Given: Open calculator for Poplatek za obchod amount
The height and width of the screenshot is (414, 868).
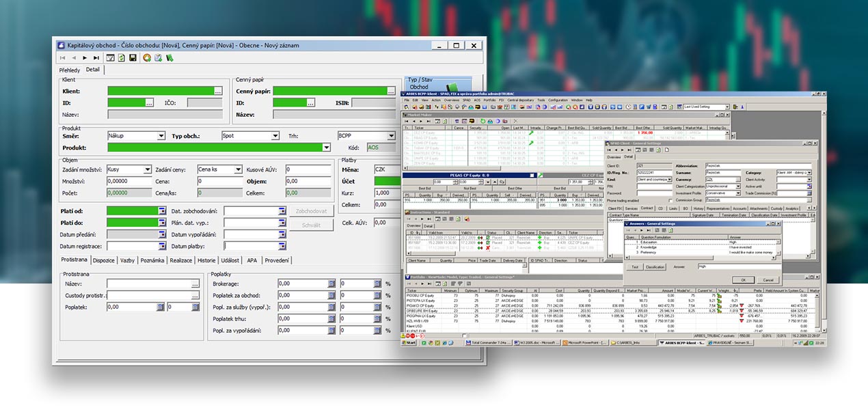Looking at the screenshot, I should [x=331, y=295].
